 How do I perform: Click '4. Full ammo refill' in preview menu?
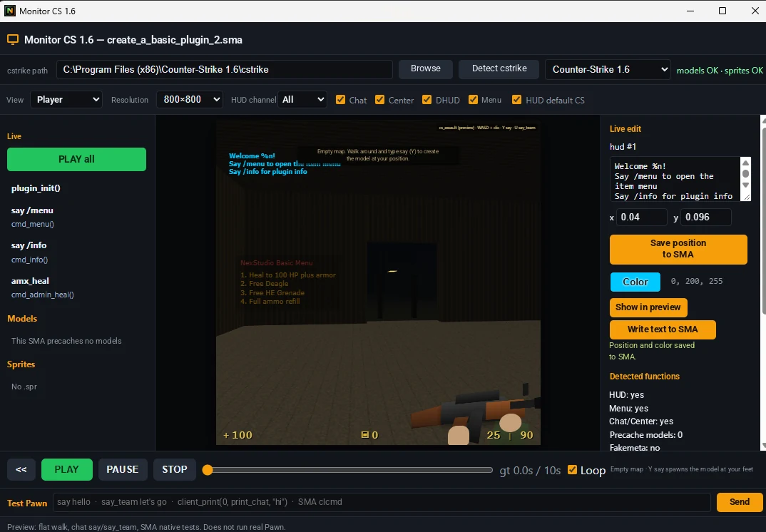270,302
